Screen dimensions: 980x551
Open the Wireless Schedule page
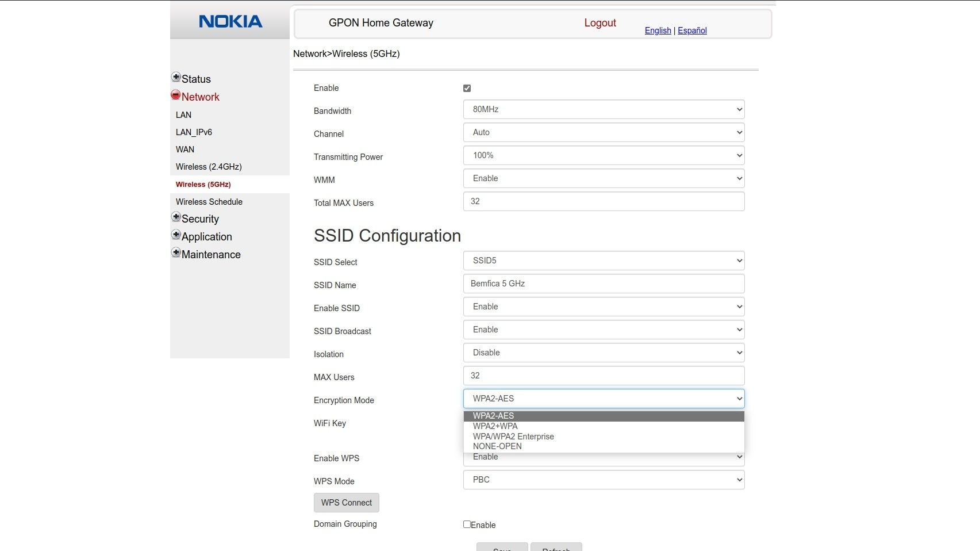[x=209, y=202]
